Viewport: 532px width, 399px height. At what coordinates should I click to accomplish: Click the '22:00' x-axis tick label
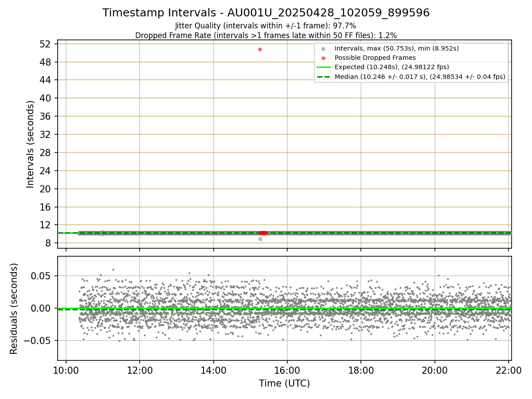509,370
